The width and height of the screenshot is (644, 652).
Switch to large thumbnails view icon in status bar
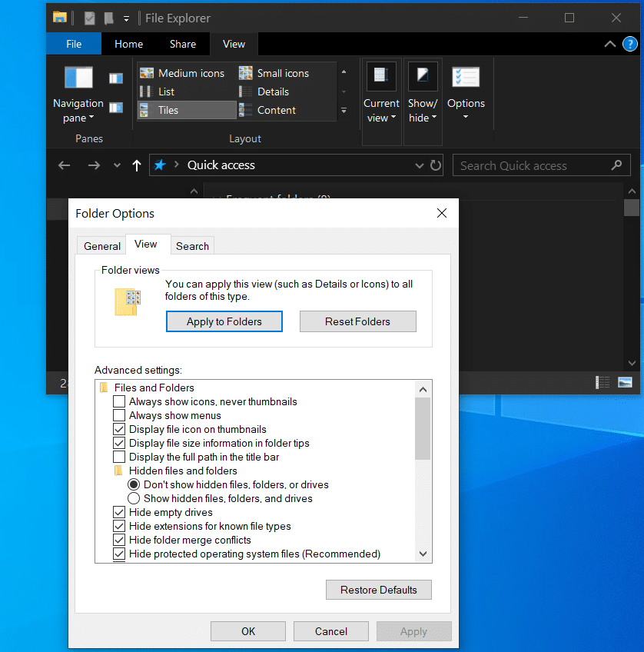(625, 382)
